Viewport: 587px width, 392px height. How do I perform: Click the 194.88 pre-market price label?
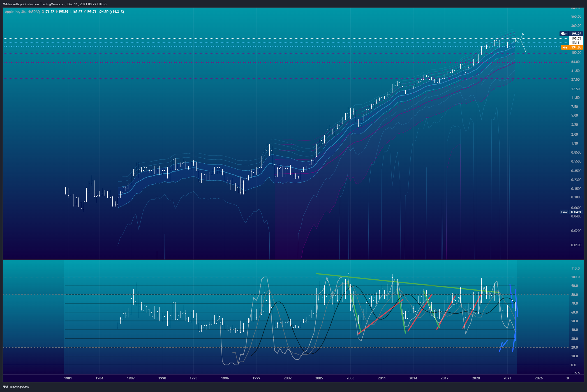(x=576, y=47)
